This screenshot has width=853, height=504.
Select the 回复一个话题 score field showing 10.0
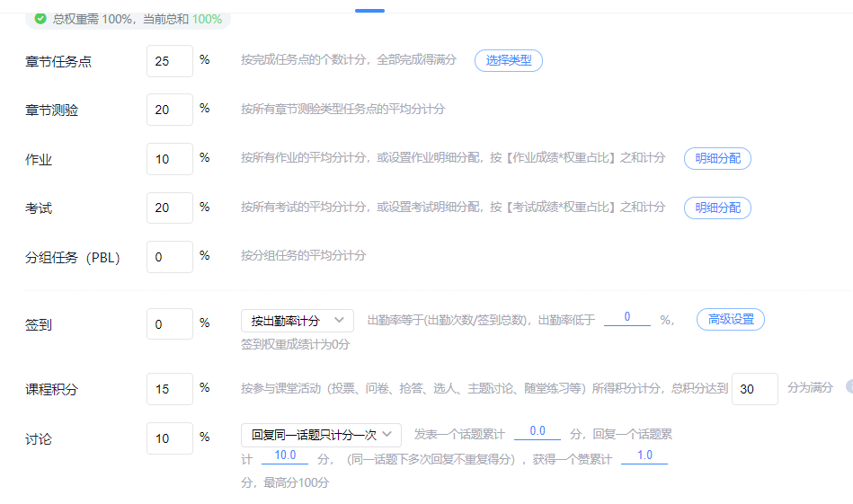[x=285, y=456]
